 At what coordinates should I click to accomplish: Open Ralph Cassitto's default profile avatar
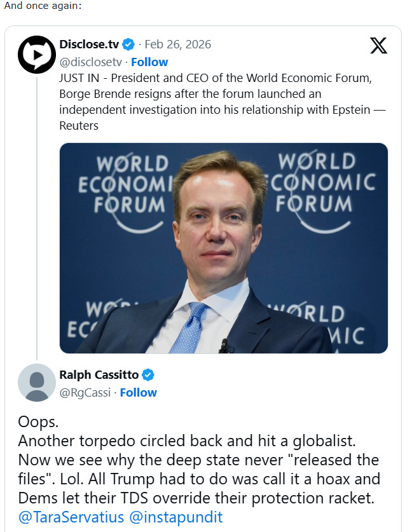(37, 383)
